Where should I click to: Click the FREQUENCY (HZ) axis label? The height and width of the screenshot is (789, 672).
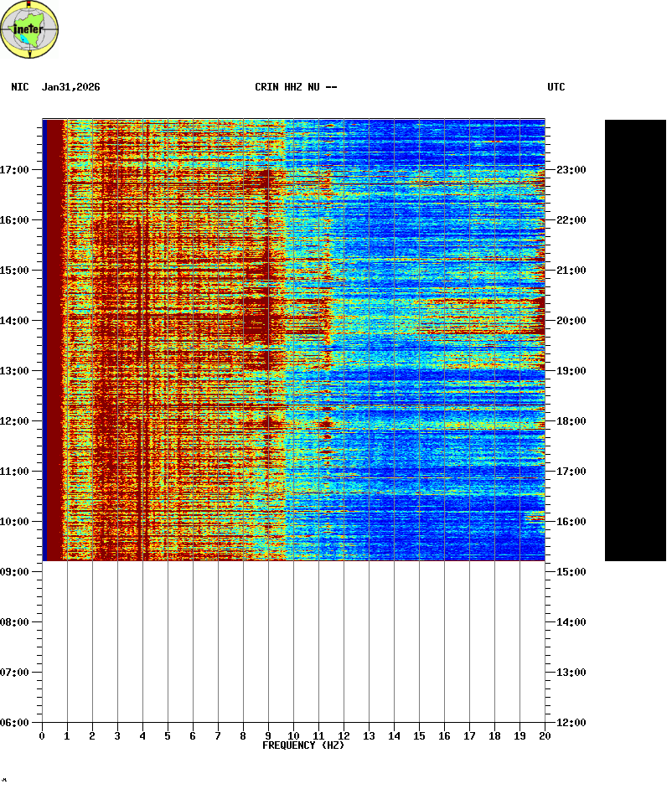tap(303, 745)
